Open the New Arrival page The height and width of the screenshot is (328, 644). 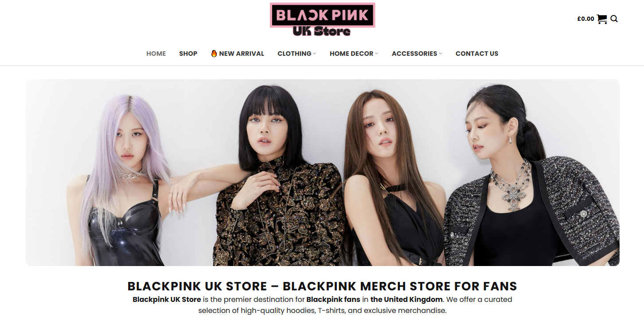(242, 54)
